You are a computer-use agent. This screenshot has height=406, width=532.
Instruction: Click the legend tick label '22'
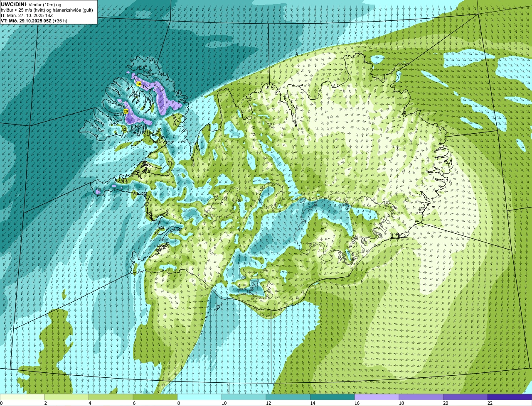[x=490, y=403]
